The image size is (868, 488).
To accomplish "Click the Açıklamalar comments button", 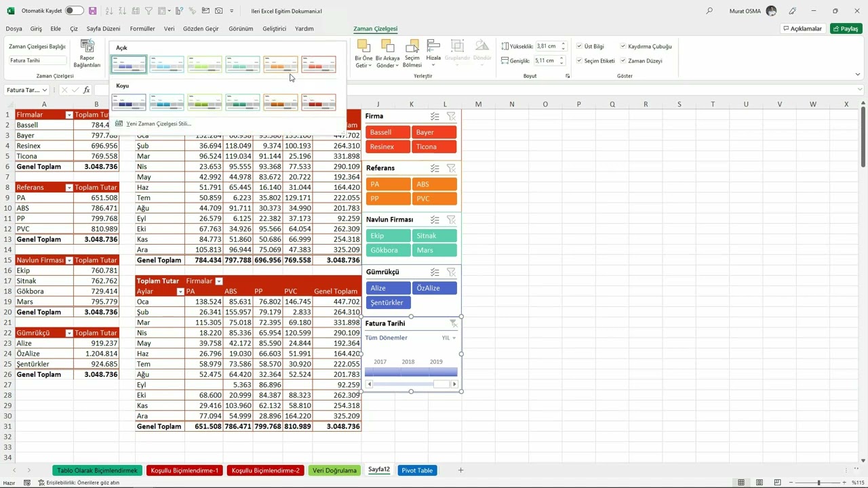I will pyautogui.click(x=802, y=28).
